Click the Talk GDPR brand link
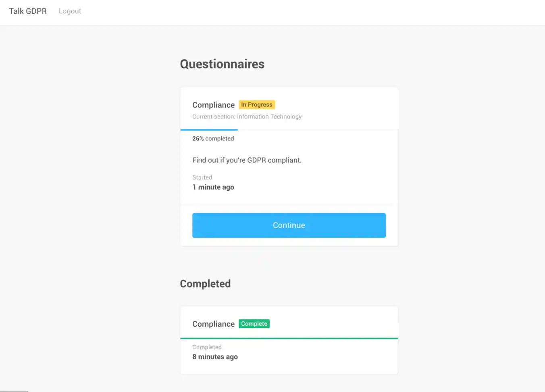Image resolution: width=545 pixels, height=392 pixels. point(28,11)
